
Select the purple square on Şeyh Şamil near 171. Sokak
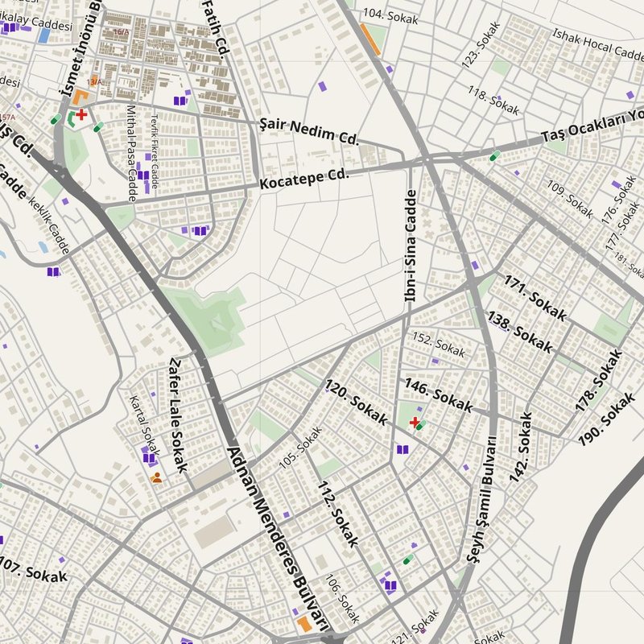[475, 265]
